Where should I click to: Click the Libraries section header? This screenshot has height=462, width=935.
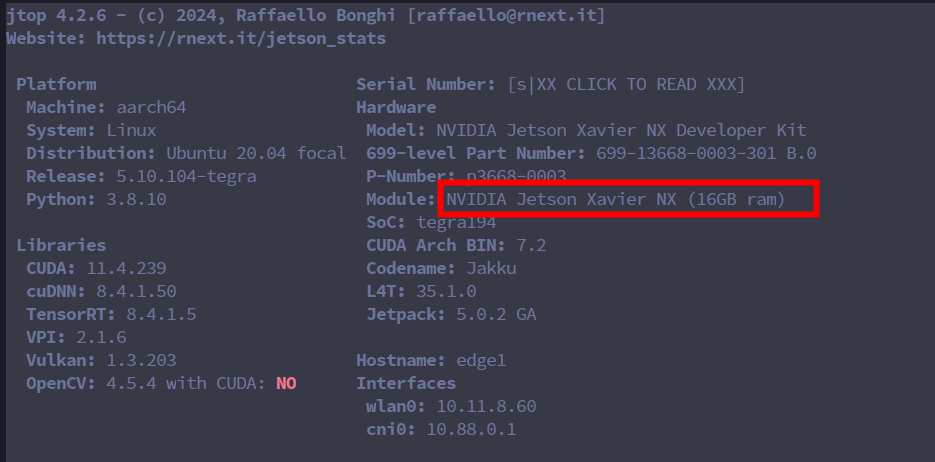click(61, 245)
